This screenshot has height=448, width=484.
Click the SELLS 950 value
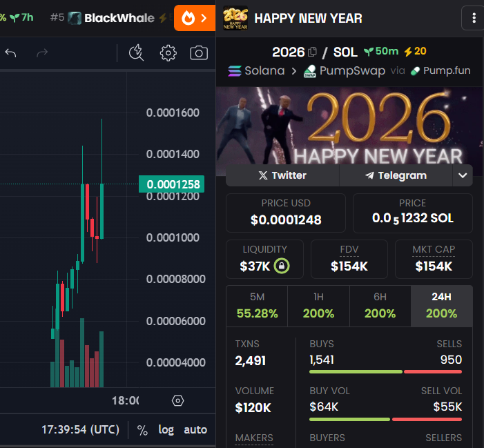[451, 360]
